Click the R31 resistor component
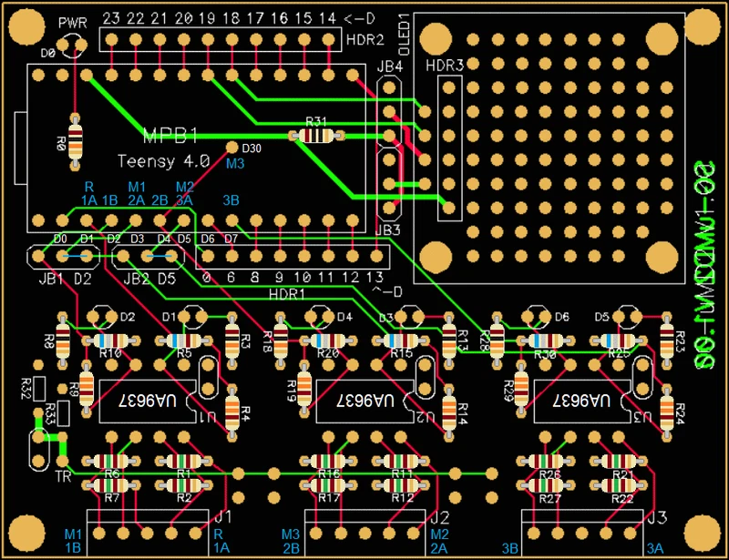The image size is (729, 560). click(316, 137)
